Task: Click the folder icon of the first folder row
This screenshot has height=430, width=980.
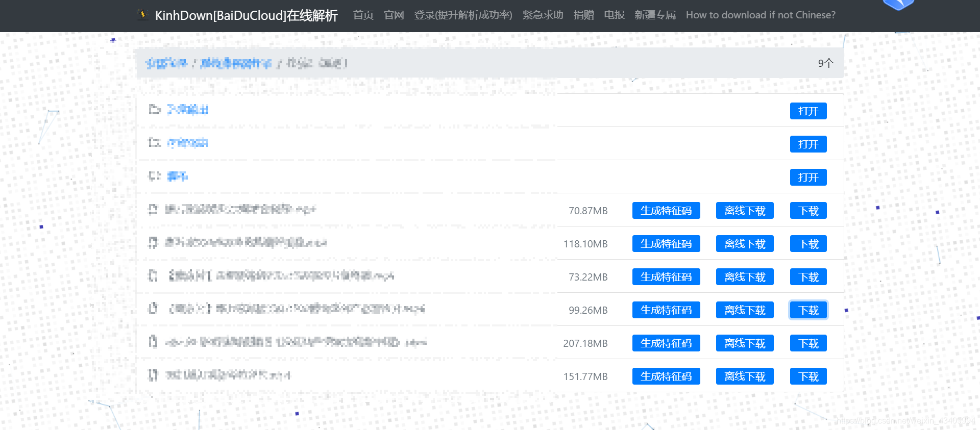Action: (x=155, y=110)
